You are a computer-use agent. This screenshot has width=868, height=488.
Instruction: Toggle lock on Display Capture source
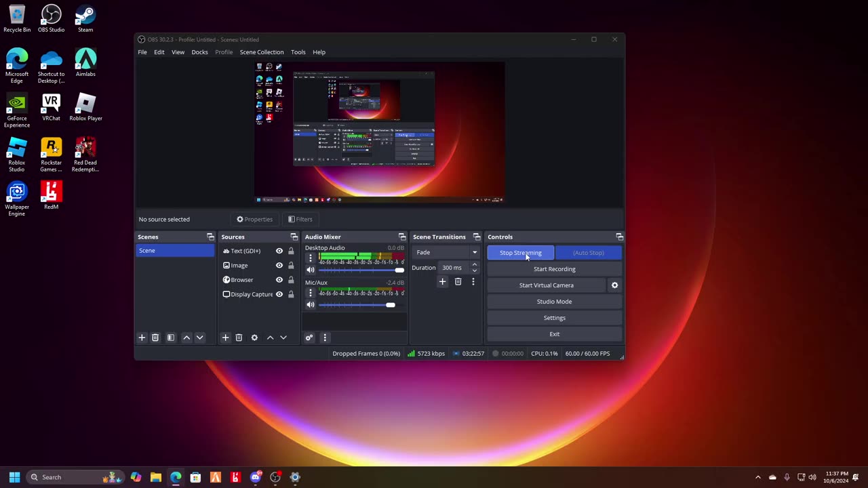[x=291, y=294]
